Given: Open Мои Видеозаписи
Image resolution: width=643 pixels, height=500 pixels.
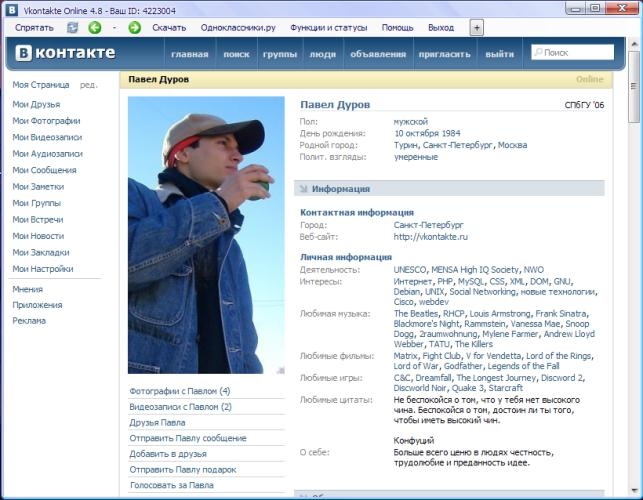Looking at the screenshot, I should (47, 137).
